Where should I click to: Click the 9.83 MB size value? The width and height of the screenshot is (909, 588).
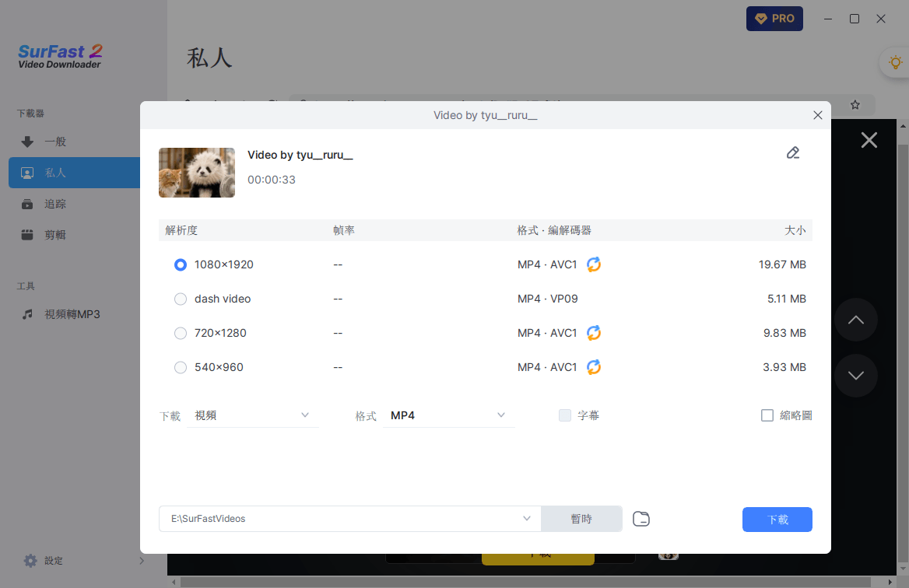(x=784, y=333)
